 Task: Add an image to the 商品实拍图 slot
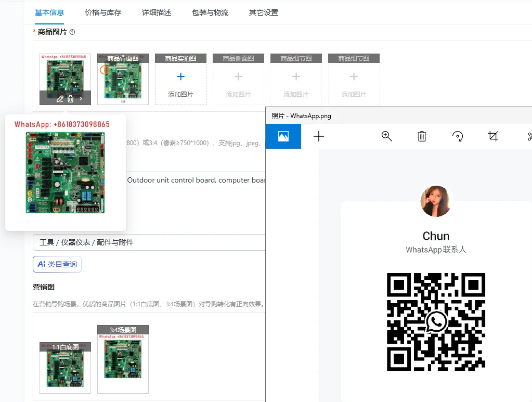[180, 83]
